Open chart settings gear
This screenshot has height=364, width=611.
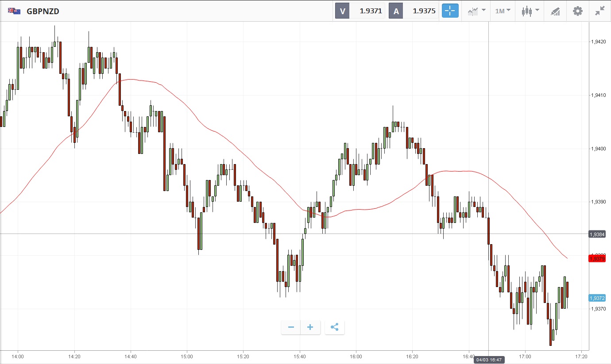pos(578,11)
